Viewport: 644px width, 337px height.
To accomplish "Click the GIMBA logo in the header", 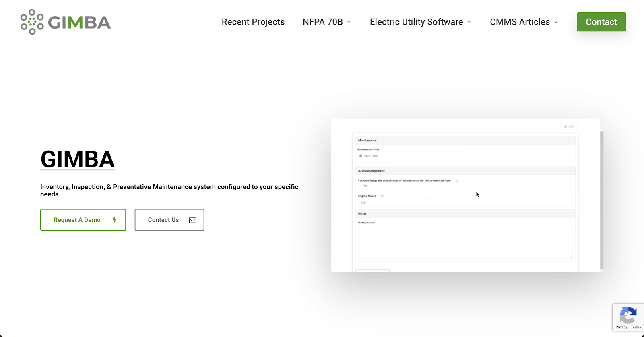I will [x=66, y=22].
